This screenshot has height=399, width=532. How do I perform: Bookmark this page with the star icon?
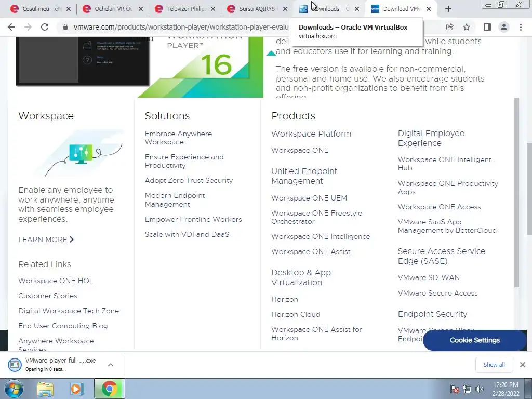point(467,27)
